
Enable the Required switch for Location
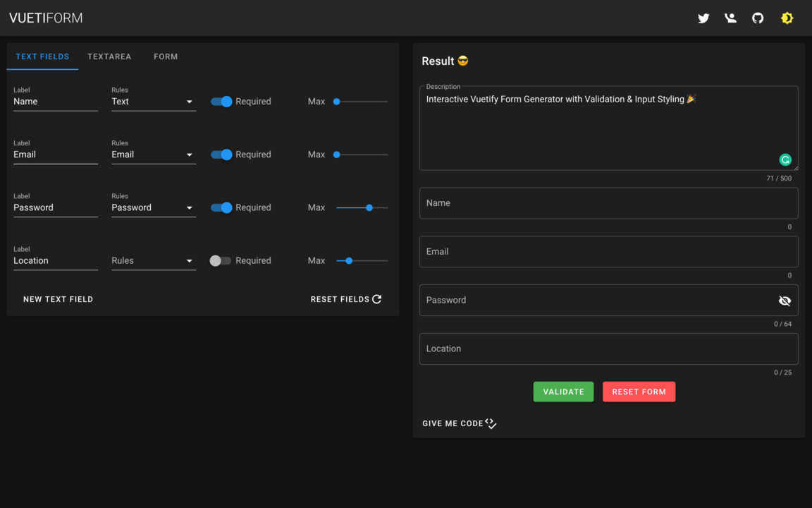click(220, 260)
